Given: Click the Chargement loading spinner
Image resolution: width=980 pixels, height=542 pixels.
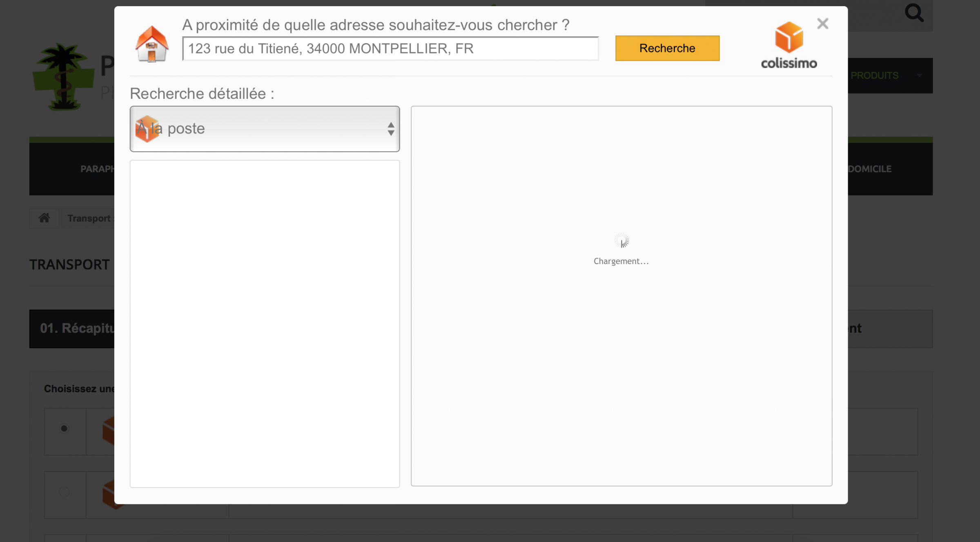Looking at the screenshot, I should pos(621,241).
